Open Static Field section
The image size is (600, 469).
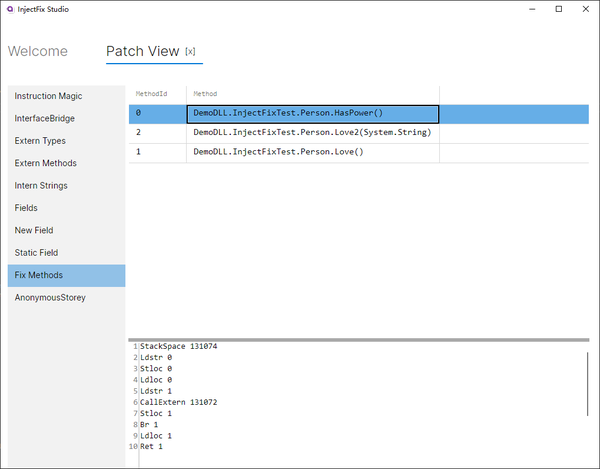tap(36, 253)
